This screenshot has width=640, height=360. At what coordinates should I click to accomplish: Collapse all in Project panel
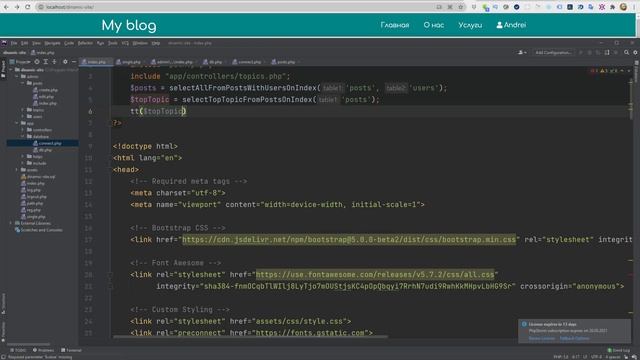pos(54,62)
